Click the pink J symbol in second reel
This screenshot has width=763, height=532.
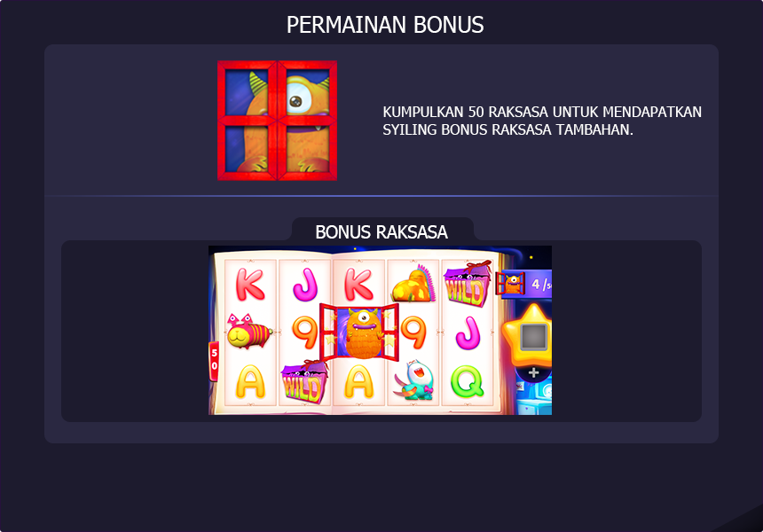305,285
